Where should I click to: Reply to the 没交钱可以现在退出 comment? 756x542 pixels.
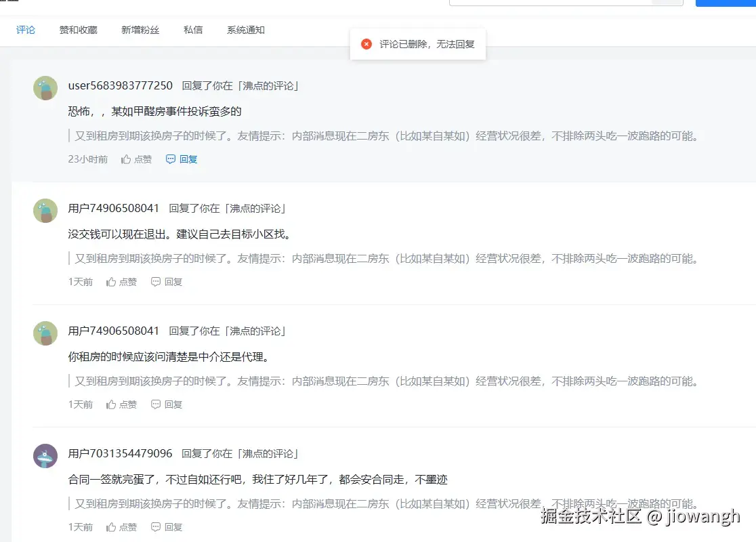tap(167, 282)
